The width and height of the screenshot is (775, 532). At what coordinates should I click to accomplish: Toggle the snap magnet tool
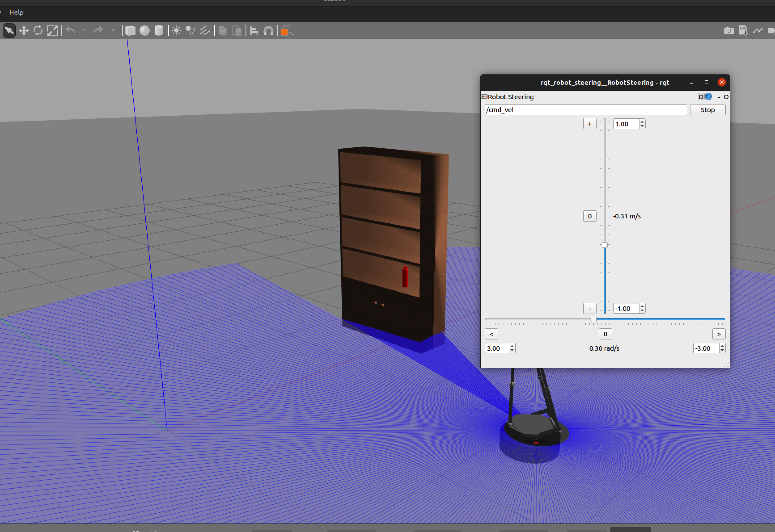(x=269, y=31)
